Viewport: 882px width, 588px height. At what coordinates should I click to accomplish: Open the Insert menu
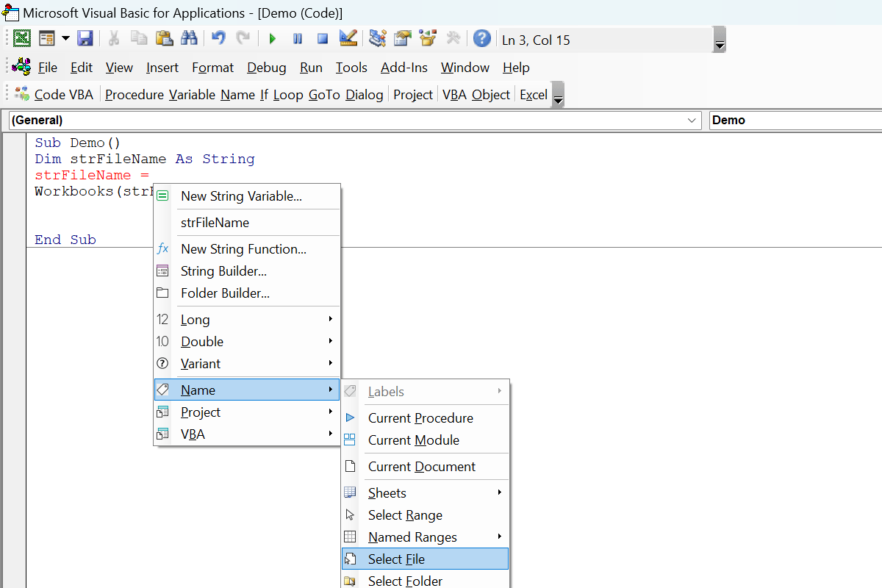point(162,68)
